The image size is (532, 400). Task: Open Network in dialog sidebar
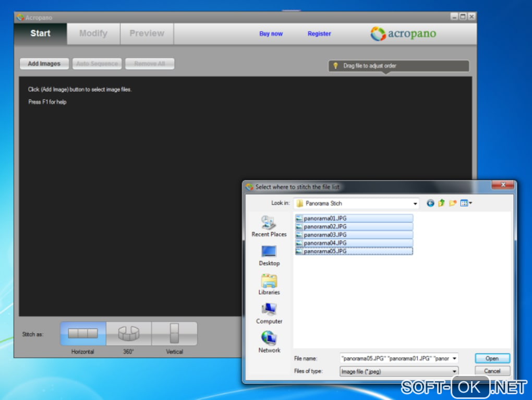269,342
